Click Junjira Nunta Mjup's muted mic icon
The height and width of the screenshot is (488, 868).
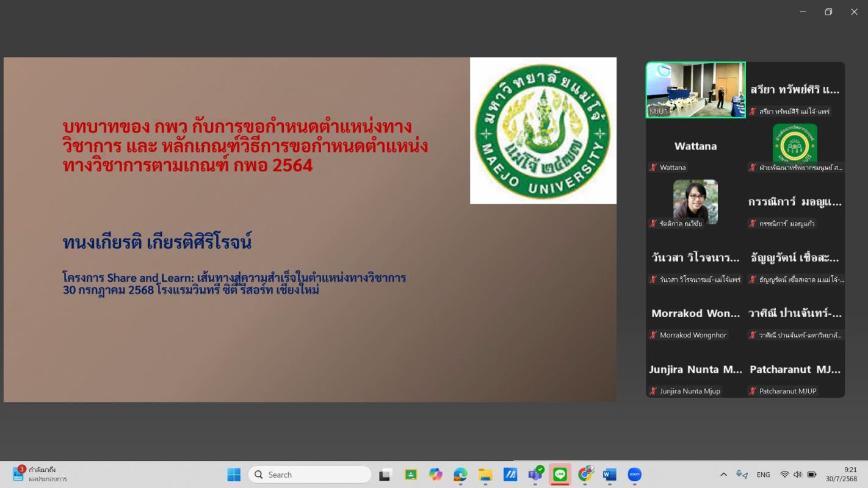point(653,391)
